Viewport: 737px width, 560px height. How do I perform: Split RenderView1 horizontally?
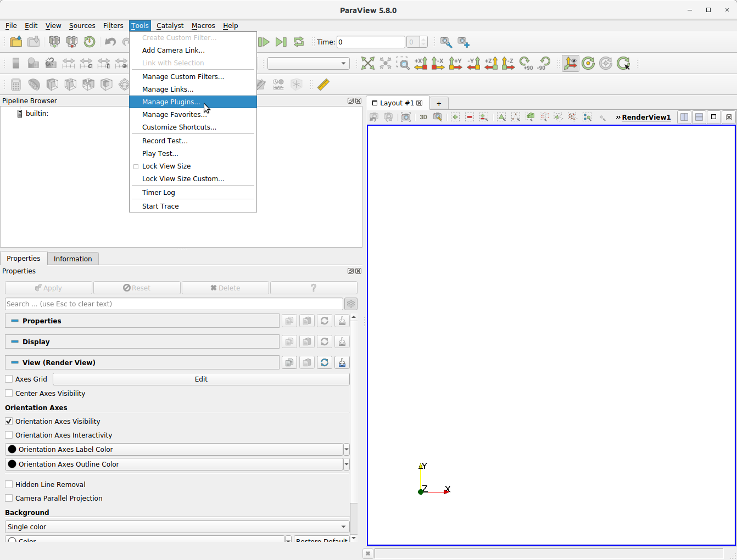684,117
